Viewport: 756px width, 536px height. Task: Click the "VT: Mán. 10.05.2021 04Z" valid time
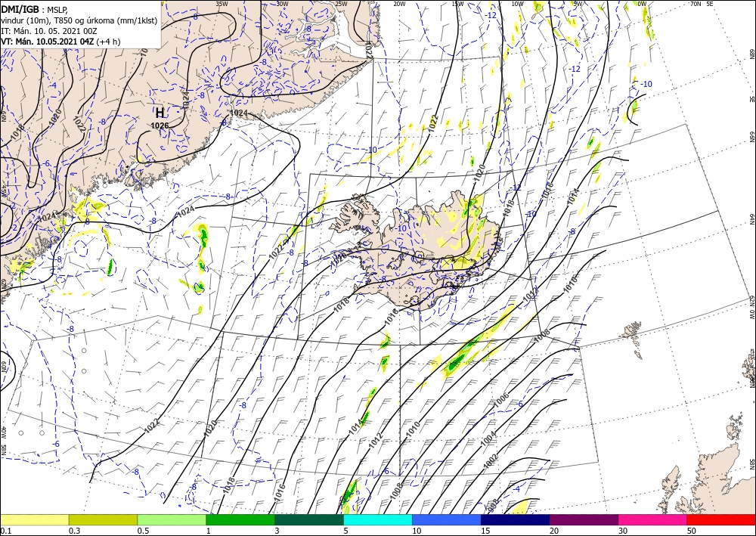coord(48,42)
